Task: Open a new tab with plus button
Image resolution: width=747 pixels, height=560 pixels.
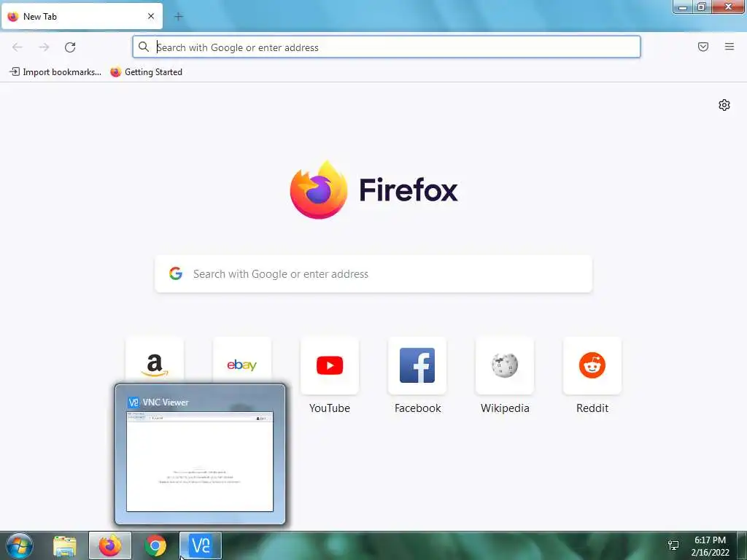Action: pos(179,17)
